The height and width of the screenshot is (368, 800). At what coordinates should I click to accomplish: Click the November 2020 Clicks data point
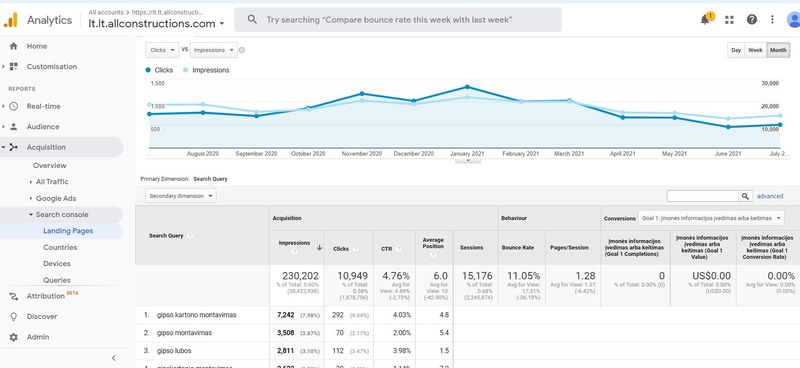coord(362,93)
